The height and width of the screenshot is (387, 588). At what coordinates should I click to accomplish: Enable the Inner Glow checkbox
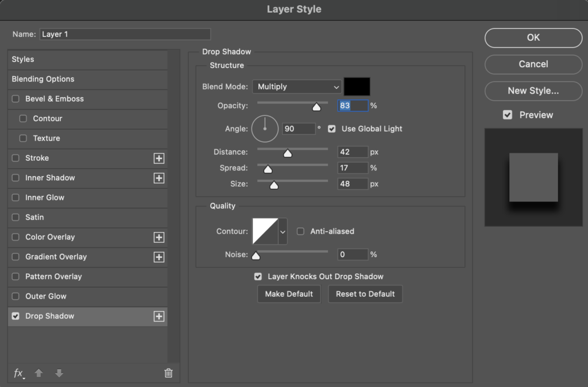click(x=16, y=198)
